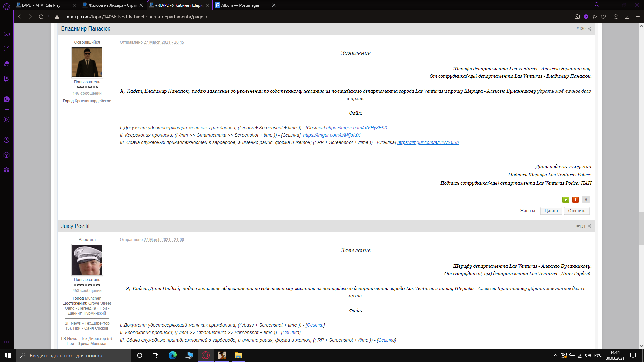Click Windows search input field
Viewport: 644px width, 362px height.
pos(74,355)
